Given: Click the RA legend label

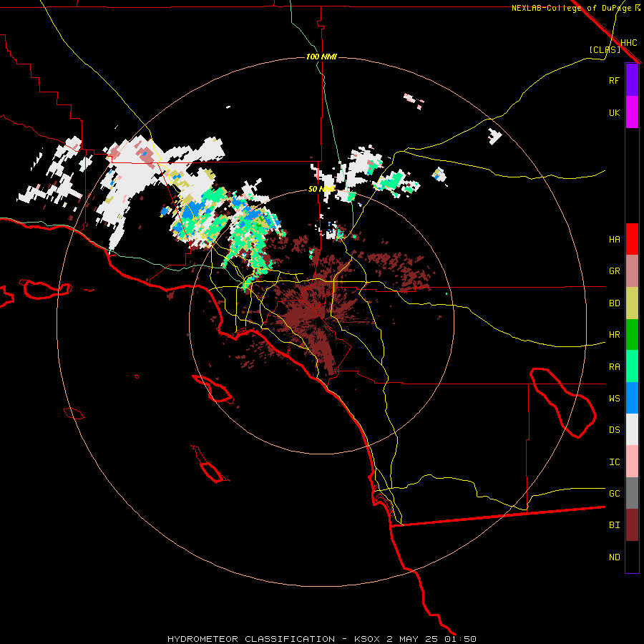Looking at the screenshot, I should click(x=614, y=367).
